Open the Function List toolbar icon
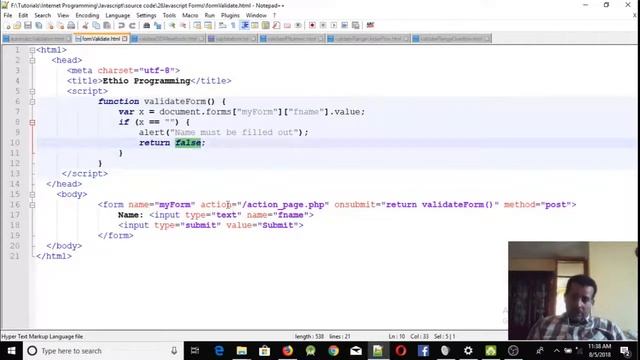Viewport: 640px width, 360px height. click(276, 25)
